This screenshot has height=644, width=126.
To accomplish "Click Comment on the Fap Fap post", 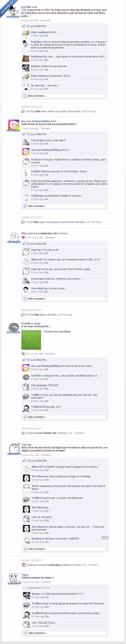I will click(x=46, y=455).
